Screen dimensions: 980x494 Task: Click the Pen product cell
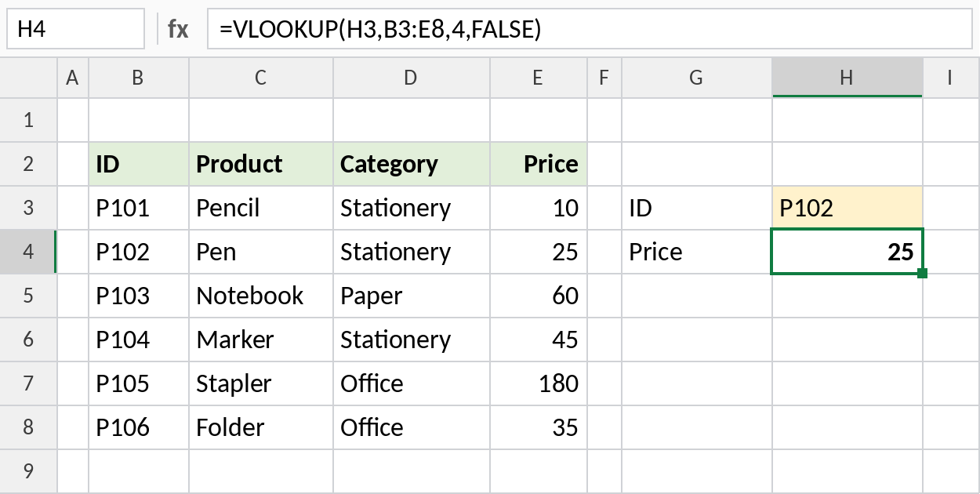click(261, 252)
